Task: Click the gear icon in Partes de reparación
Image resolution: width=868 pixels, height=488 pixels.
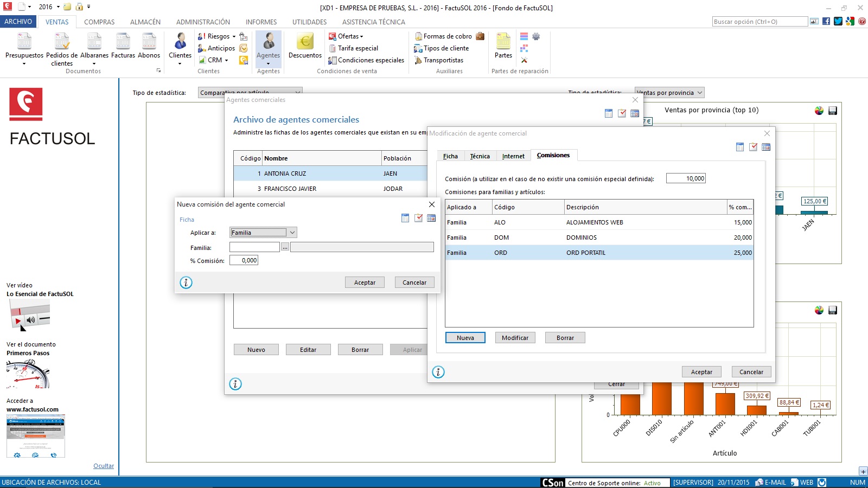Action: coord(536,36)
